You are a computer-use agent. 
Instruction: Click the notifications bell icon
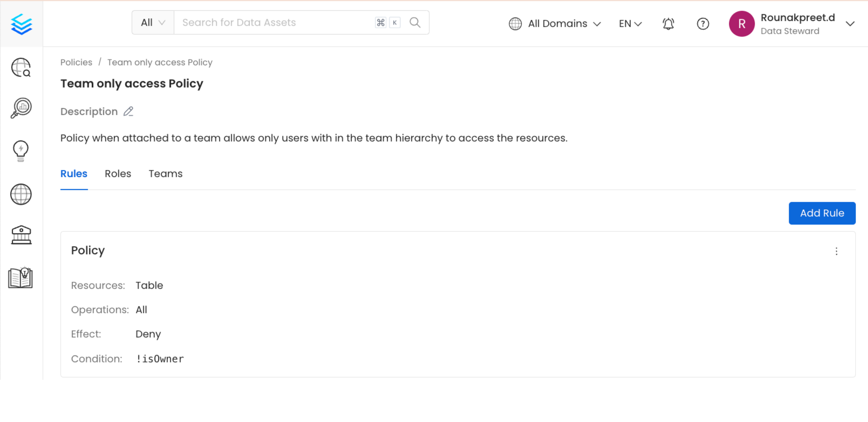click(x=668, y=23)
